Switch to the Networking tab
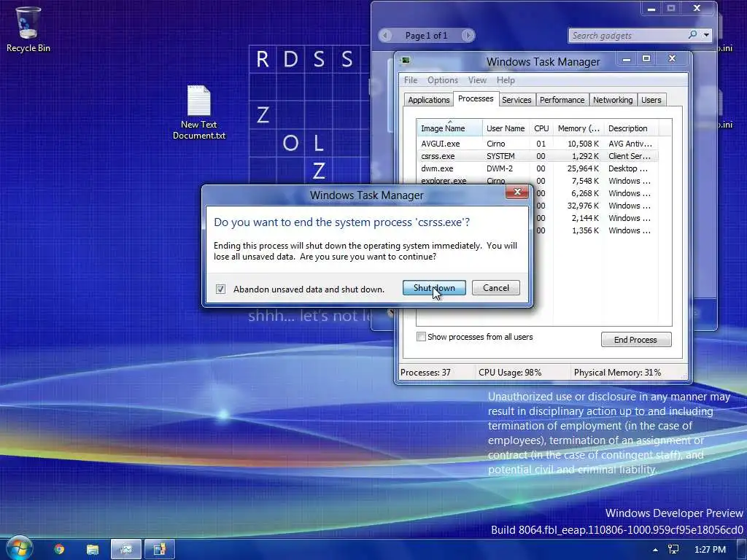This screenshot has width=747, height=560. (613, 99)
